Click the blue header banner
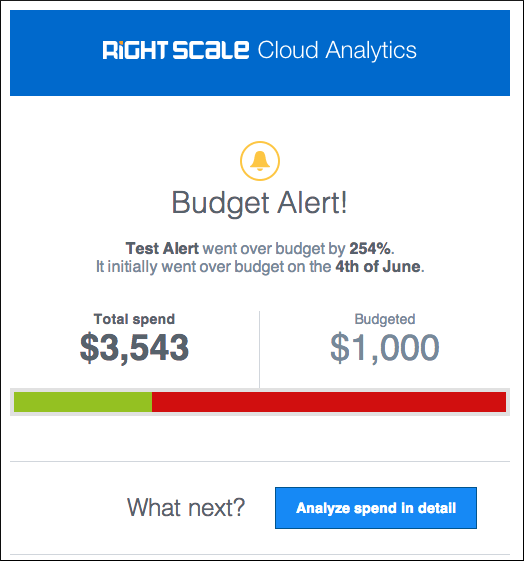The width and height of the screenshot is (524, 561). (x=260, y=53)
